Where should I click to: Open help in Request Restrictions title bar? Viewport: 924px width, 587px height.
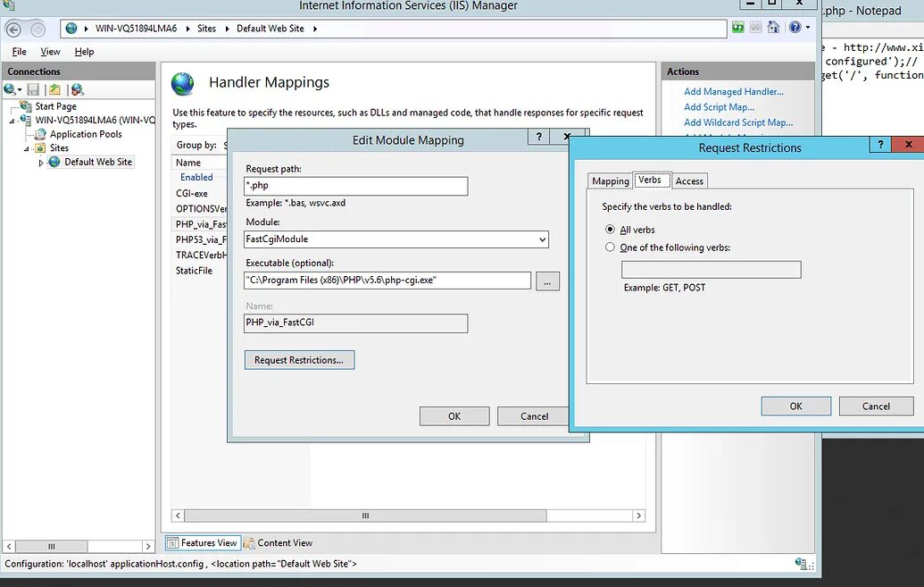(x=880, y=145)
